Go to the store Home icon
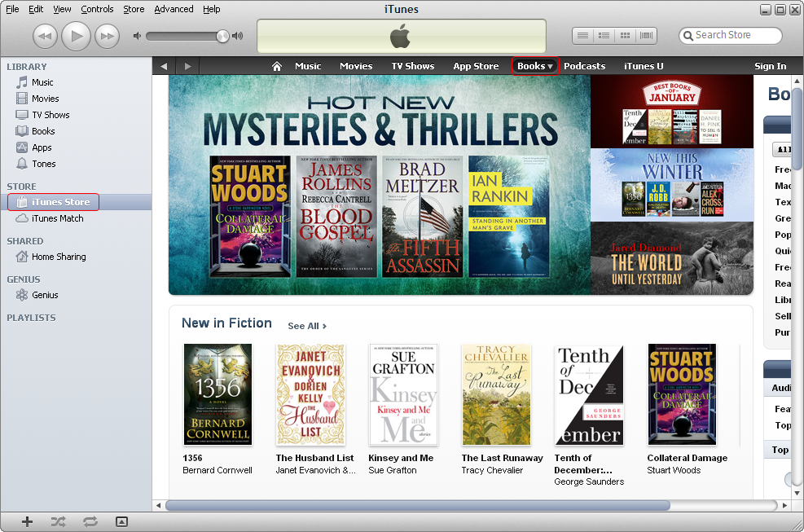Image resolution: width=804 pixels, height=532 pixels. coord(277,66)
